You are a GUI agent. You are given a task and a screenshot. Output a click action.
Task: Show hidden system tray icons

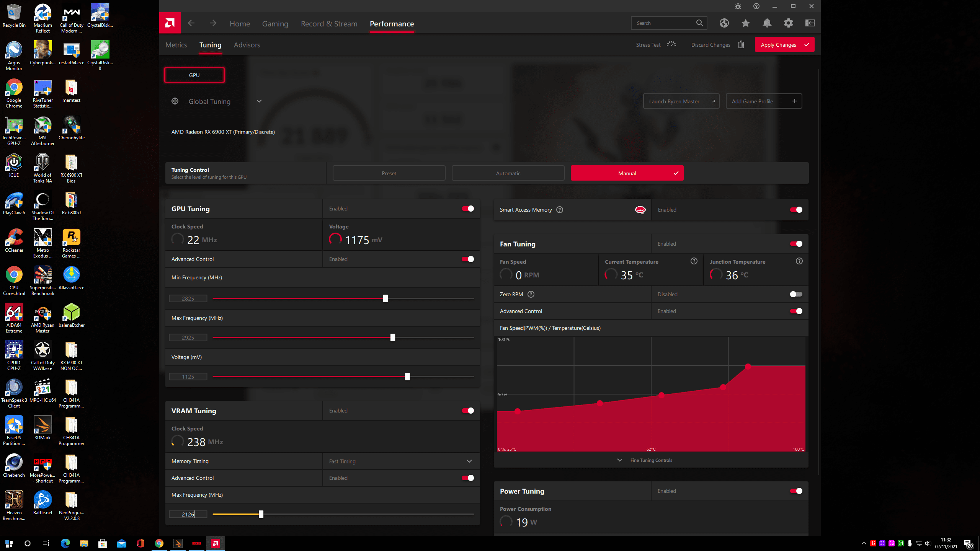pyautogui.click(x=864, y=543)
